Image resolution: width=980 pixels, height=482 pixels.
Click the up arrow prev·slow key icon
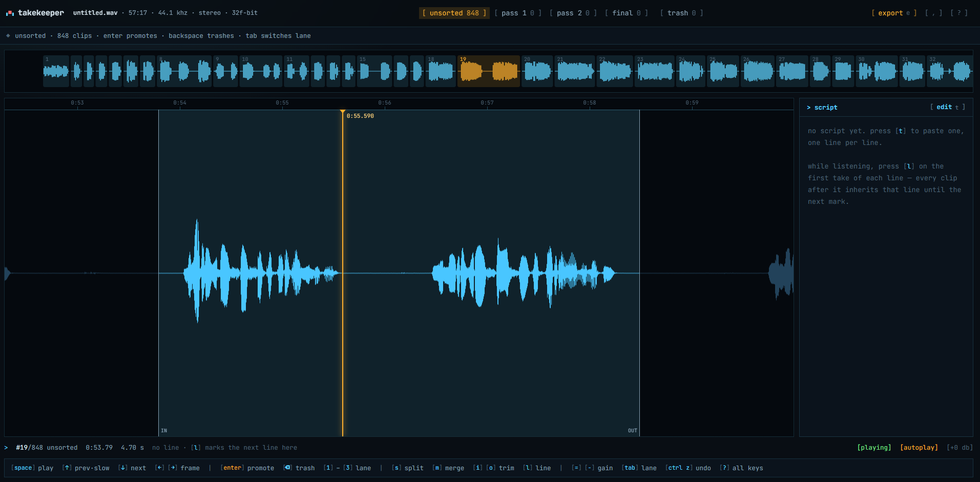(x=67, y=468)
